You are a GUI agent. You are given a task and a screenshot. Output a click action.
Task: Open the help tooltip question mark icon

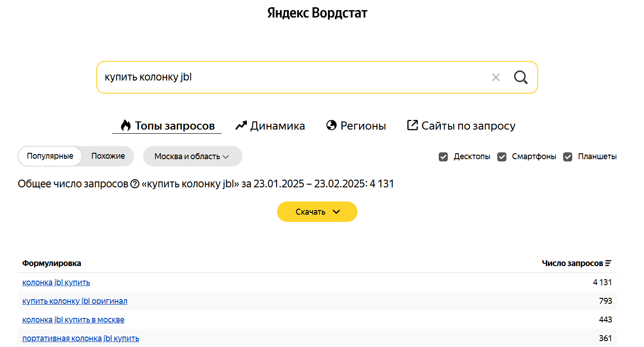click(135, 184)
